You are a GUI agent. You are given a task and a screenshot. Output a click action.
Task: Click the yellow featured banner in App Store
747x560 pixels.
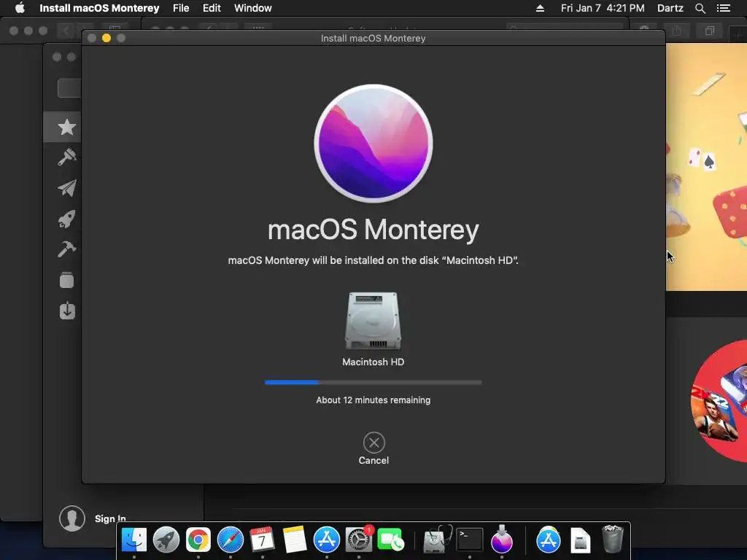pyautogui.click(x=706, y=167)
